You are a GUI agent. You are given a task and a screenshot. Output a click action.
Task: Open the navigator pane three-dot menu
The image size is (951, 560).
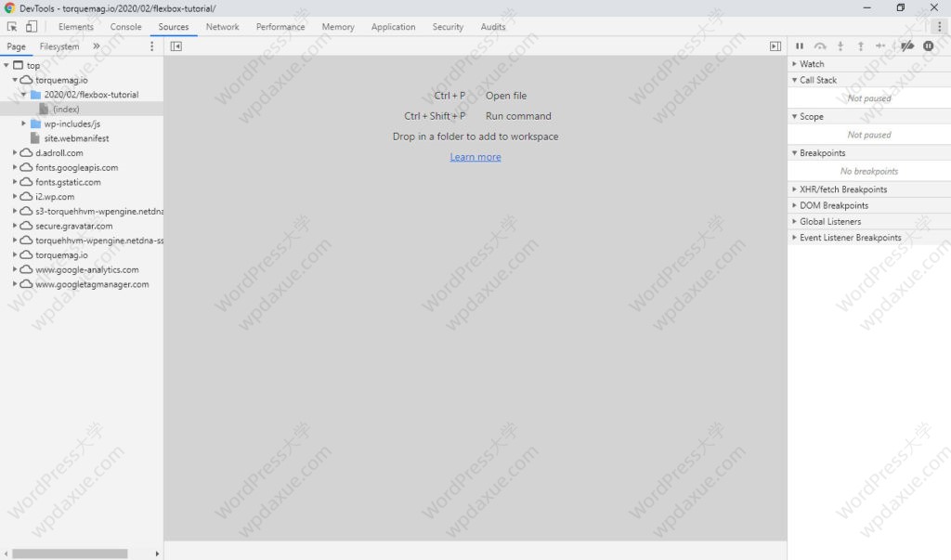point(151,46)
